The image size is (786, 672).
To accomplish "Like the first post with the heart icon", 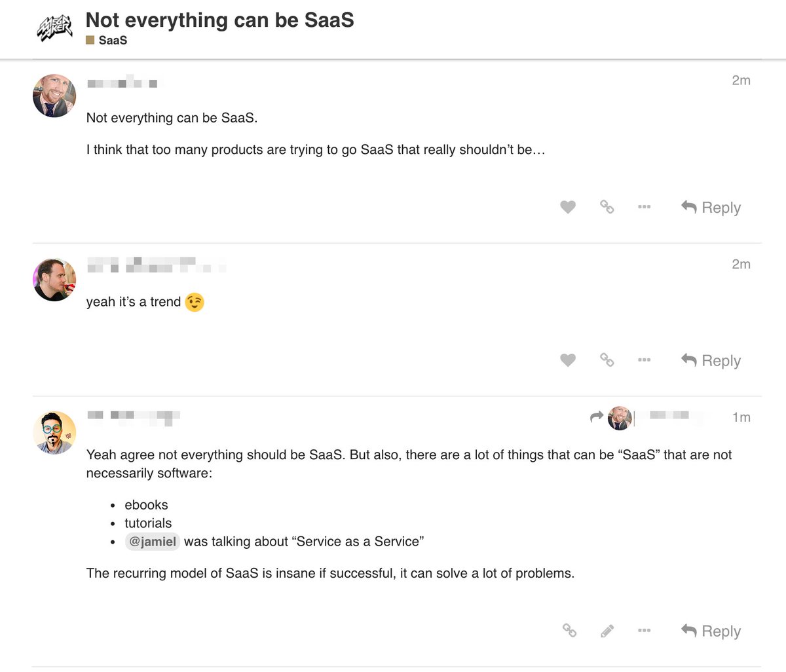I will click(x=568, y=208).
